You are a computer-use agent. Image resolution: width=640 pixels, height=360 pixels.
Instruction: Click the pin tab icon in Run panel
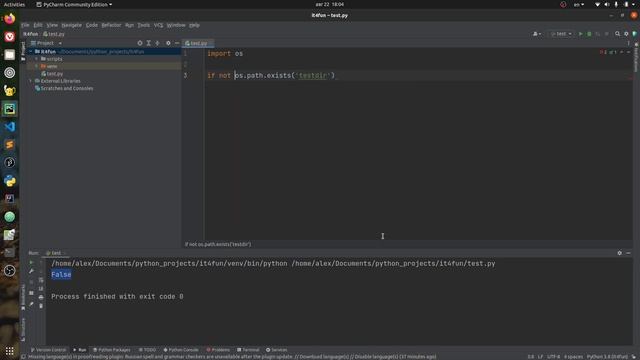click(31, 304)
